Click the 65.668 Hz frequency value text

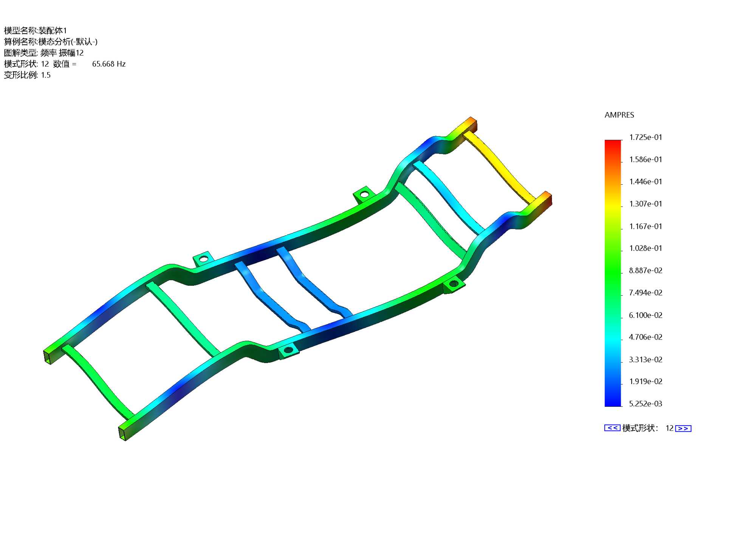pos(108,64)
